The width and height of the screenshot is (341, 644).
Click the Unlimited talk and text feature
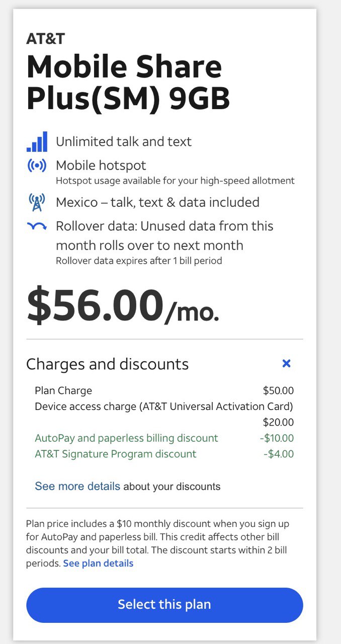(x=124, y=142)
